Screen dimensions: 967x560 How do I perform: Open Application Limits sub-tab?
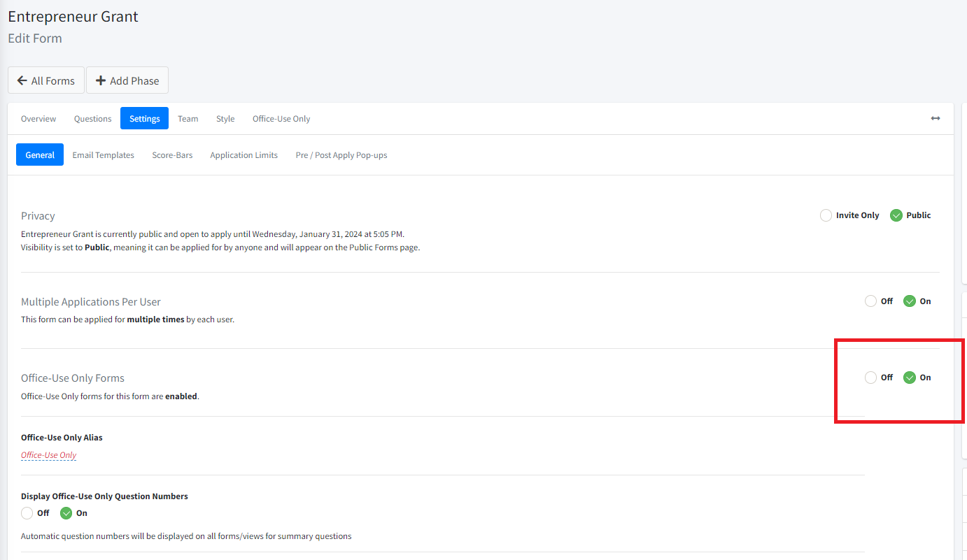click(x=244, y=155)
